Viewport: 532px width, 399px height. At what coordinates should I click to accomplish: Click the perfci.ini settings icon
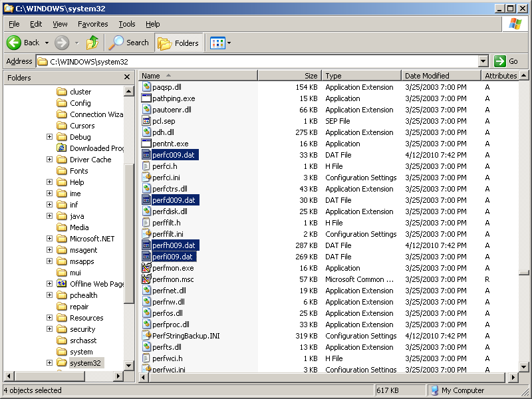(x=146, y=178)
